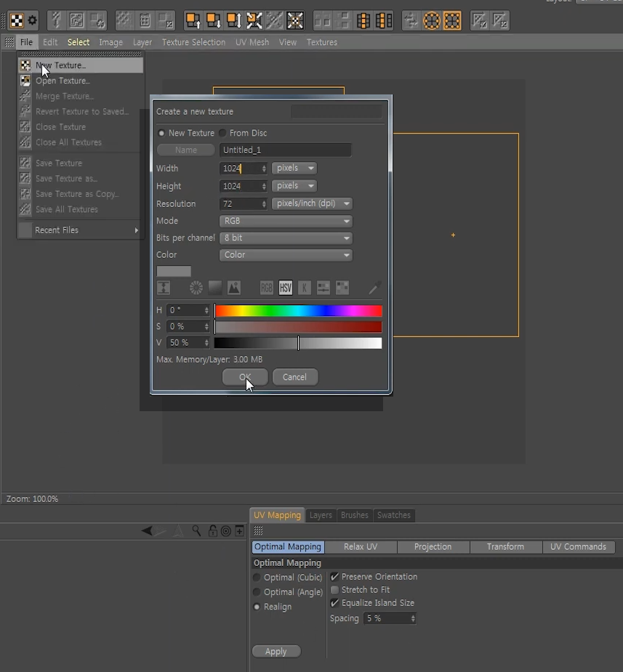Click the Name button in the dialog
The width and height of the screenshot is (623, 672).
click(185, 150)
